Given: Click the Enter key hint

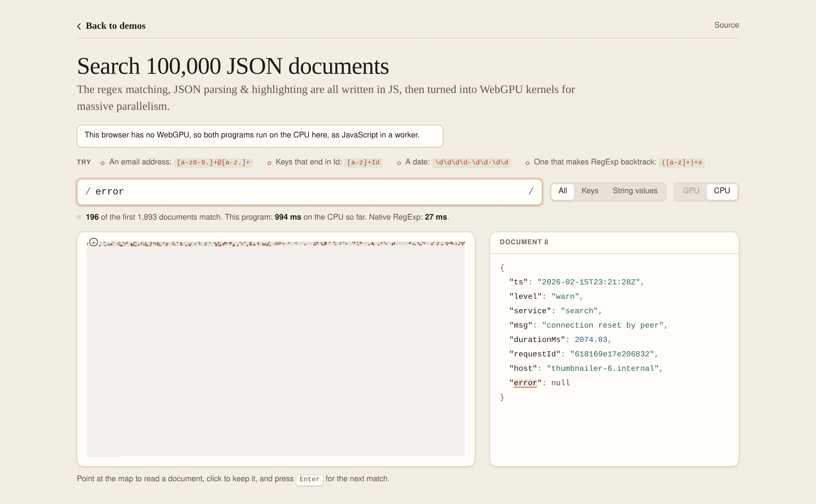Looking at the screenshot, I should [309, 479].
